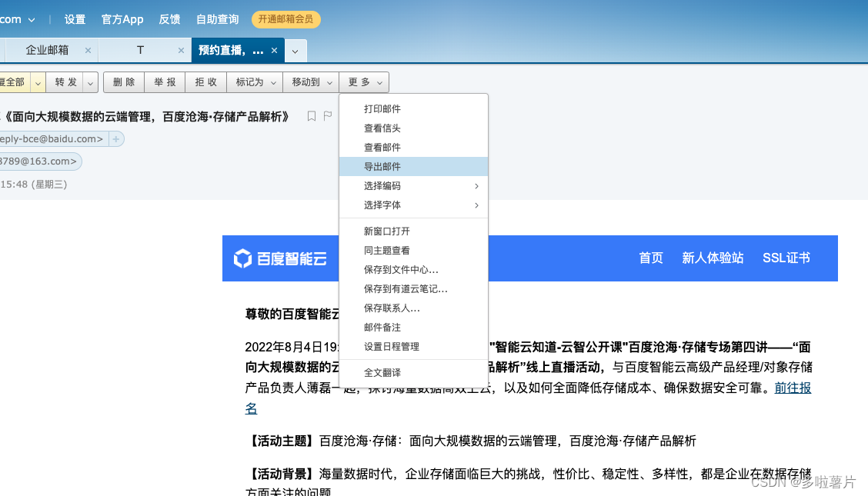868x496 pixels.
Task: Click the flag icon next to the subject line
Action: coord(328,116)
